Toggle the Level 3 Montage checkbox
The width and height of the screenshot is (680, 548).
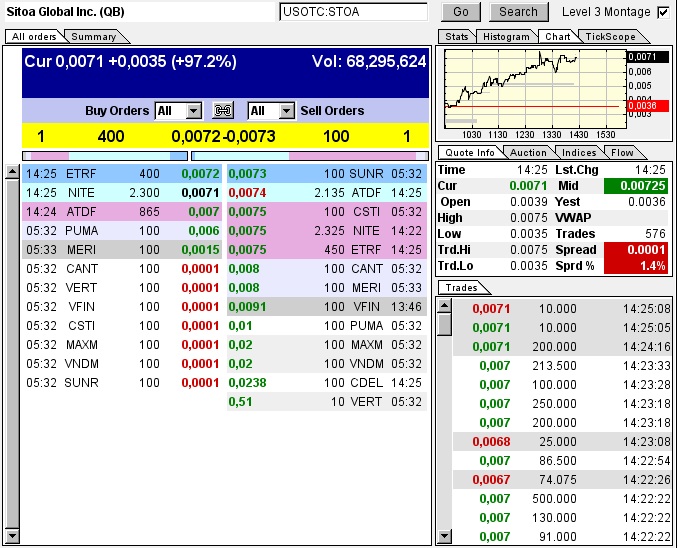point(662,12)
